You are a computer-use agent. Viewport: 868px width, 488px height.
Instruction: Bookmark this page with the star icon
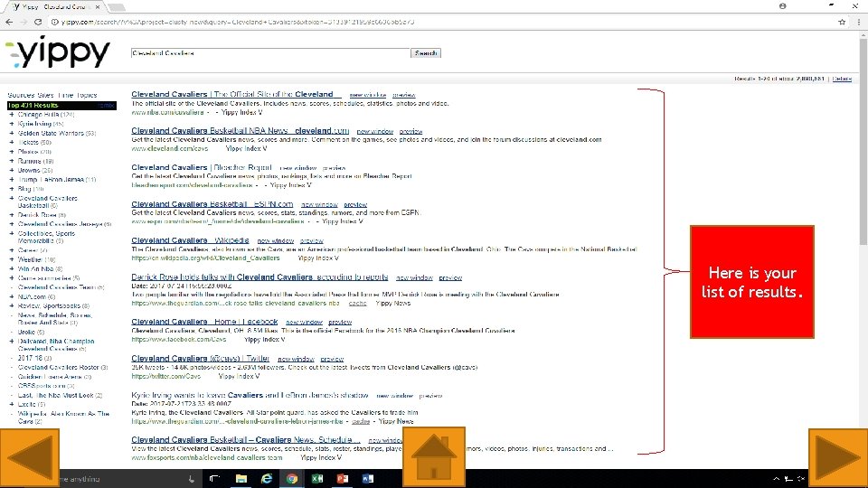click(842, 22)
